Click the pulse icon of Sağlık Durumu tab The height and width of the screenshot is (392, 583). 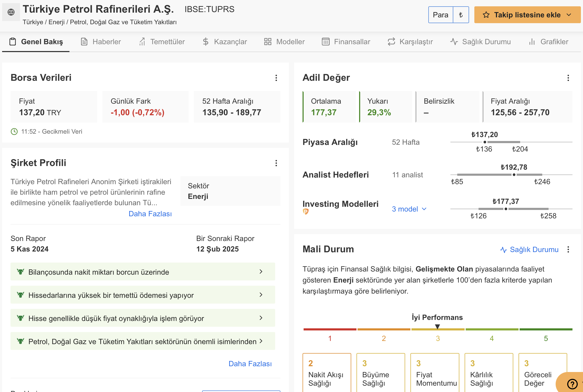tap(454, 42)
